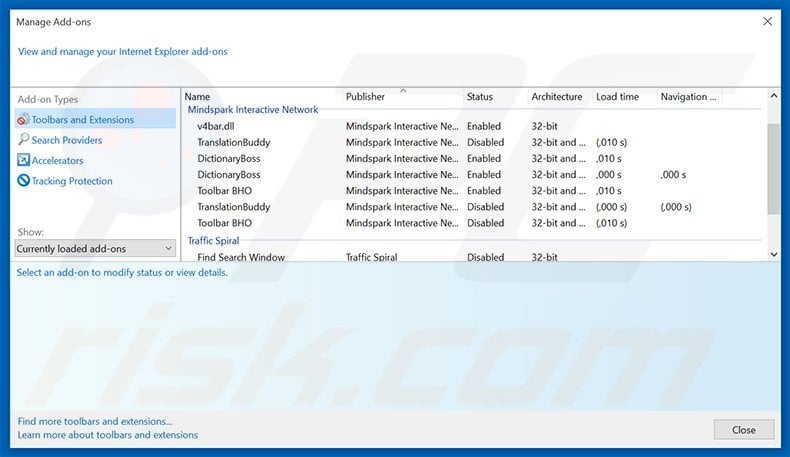The height and width of the screenshot is (457, 790).
Task: Open Find more toolbars and extensions link
Action: (x=95, y=421)
